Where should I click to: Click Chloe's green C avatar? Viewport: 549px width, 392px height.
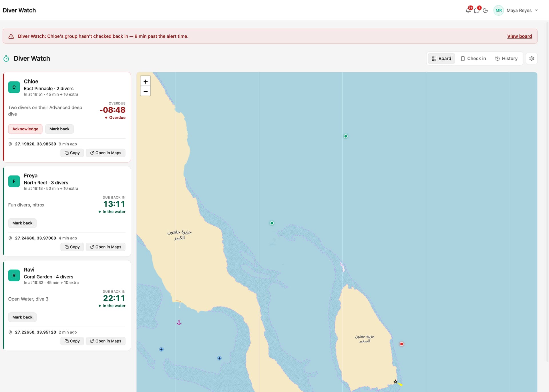[x=14, y=87]
